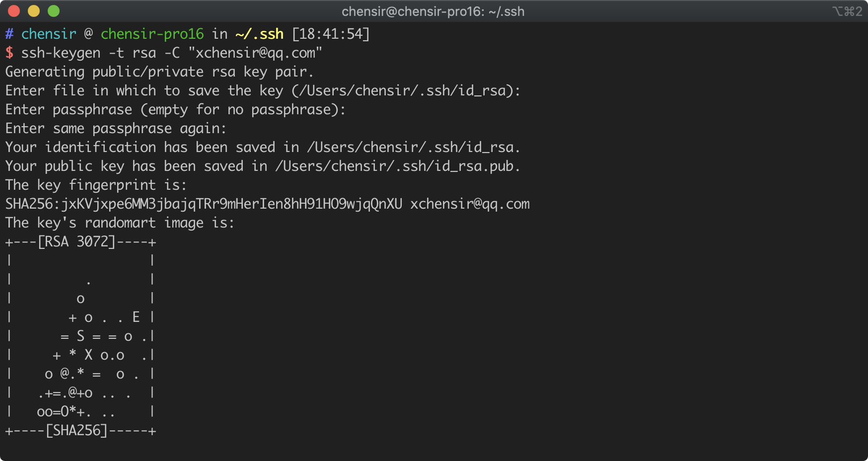
Task: Click the [SHA256] randomart footer label
Action: 76,430
